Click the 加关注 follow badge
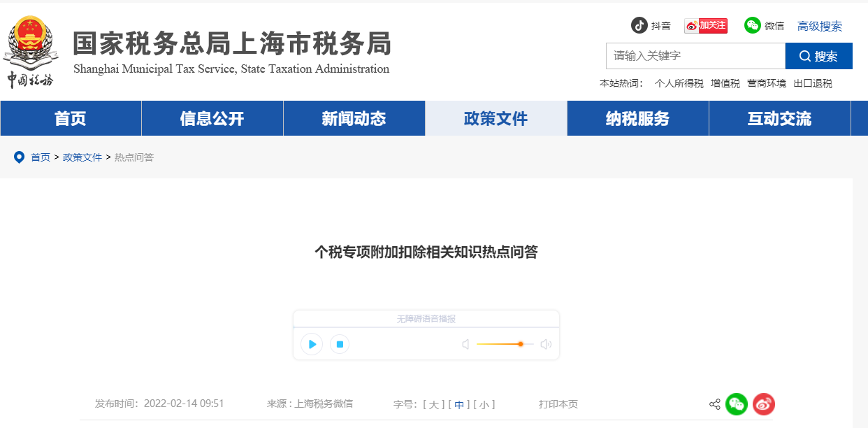This screenshot has width=868, height=428. [705, 25]
